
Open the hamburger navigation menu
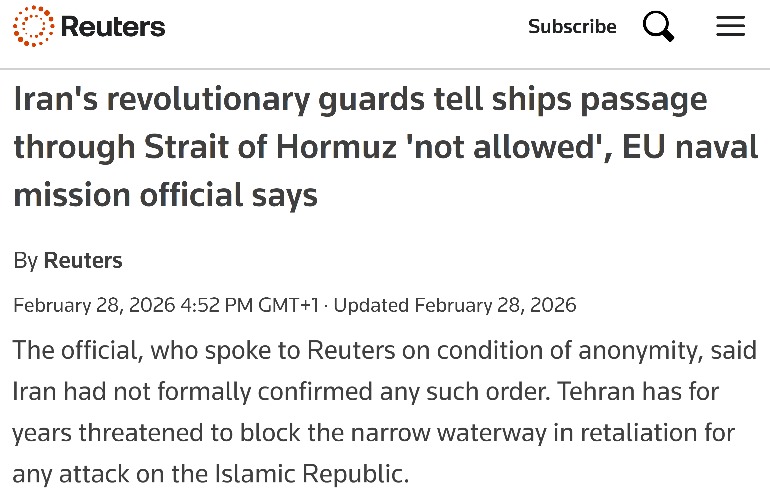tap(731, 27)
